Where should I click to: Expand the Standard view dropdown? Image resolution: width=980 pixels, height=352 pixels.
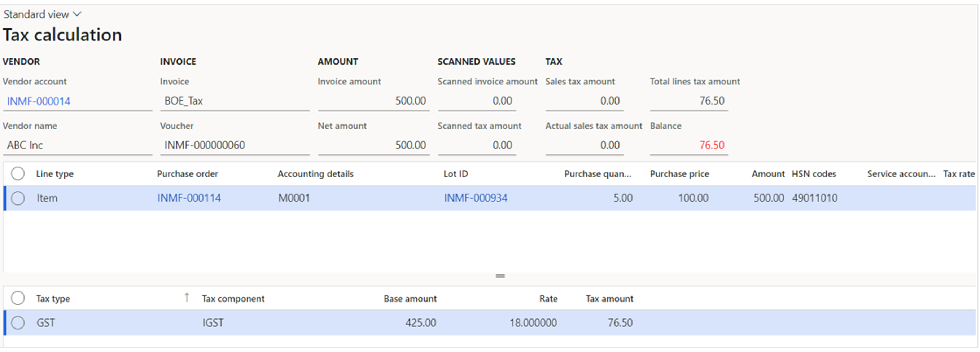pyautogui.click(x=43, y=14)
